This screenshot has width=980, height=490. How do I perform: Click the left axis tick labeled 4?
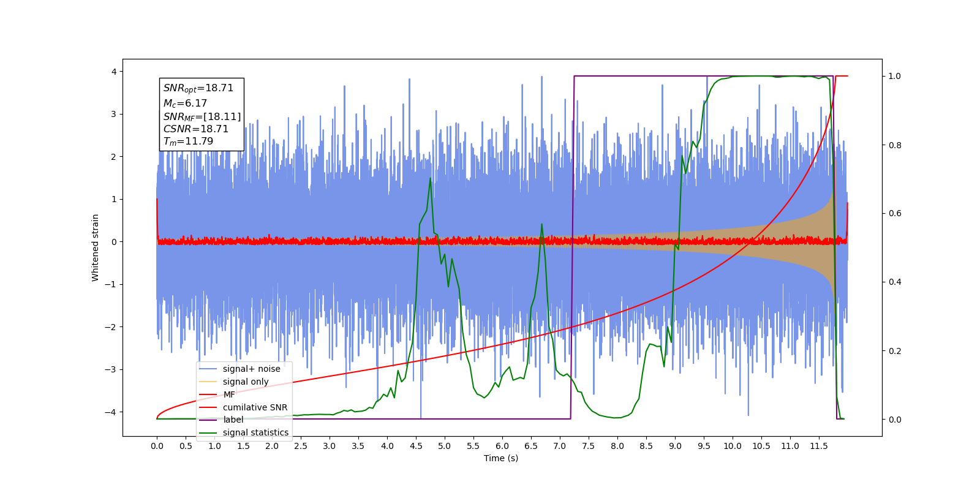(113, 72)
